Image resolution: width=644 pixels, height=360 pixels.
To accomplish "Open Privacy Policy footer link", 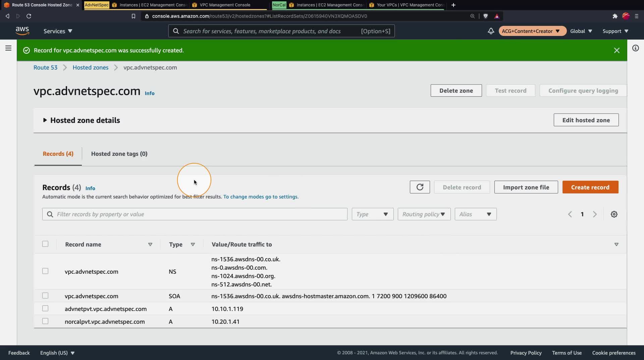I will (526, 353).
